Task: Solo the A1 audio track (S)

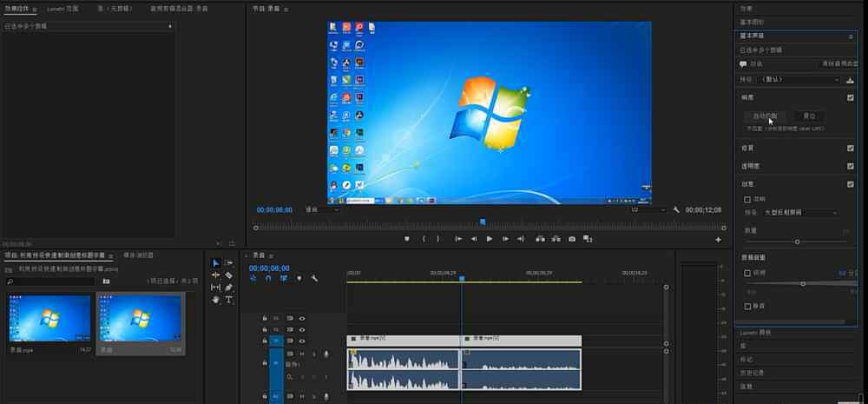Action: tap(314, 354)
